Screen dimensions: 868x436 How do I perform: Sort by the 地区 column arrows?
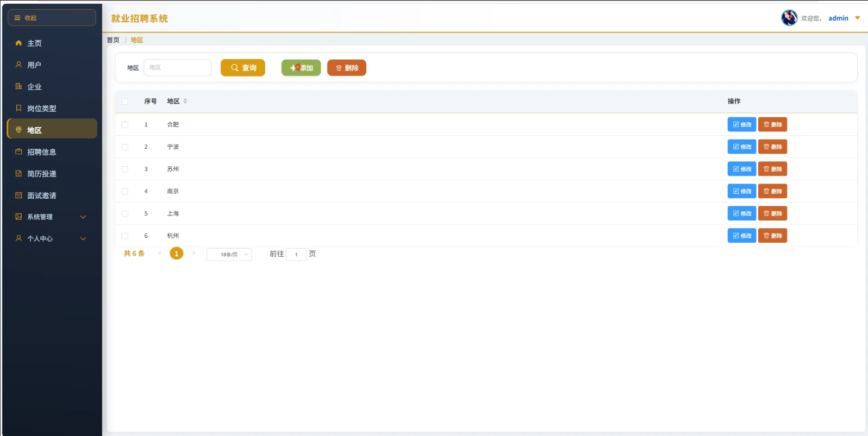point(185,101)
